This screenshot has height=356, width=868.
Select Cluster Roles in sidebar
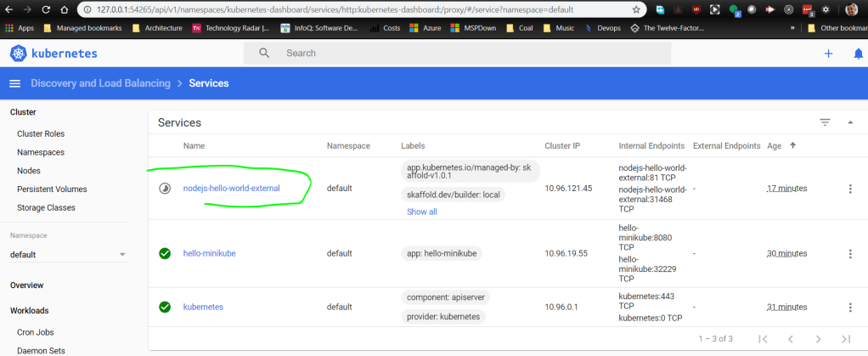(41, 133)
